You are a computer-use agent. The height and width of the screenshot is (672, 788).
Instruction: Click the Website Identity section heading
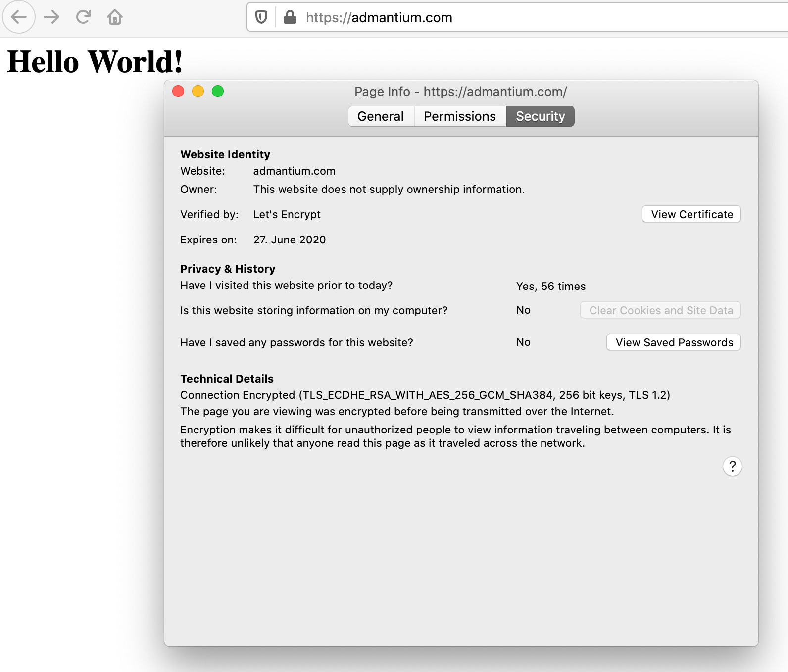[x=225, y=155]
